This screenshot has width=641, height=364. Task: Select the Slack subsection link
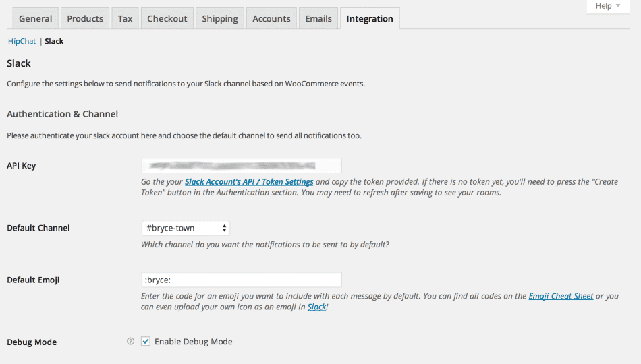pyautogui.click(x=54, y=41)
